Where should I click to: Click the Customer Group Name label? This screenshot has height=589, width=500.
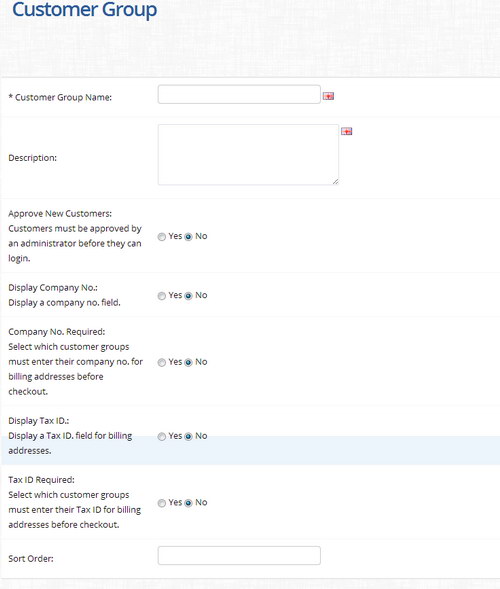(60, 97)
